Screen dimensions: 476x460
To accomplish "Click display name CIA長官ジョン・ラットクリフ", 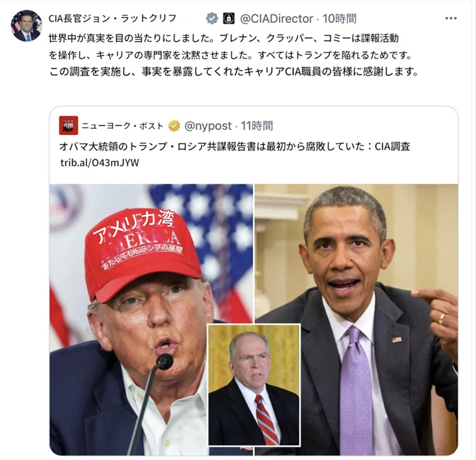I will tap(112, 18).
